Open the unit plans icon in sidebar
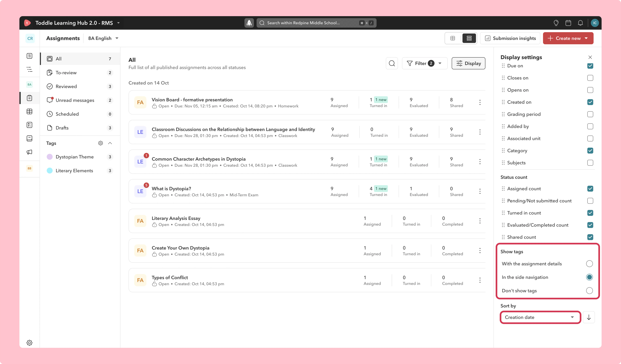The image size is (621, 364). [x=29, y=69]
